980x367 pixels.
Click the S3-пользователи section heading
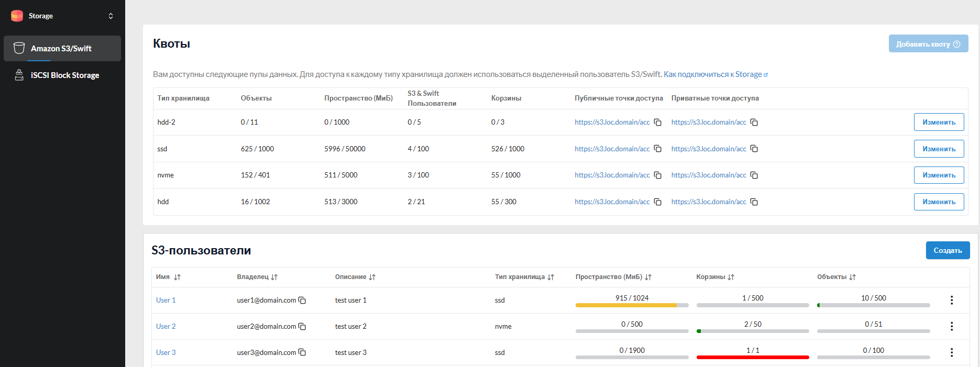(x=201, y=250)
